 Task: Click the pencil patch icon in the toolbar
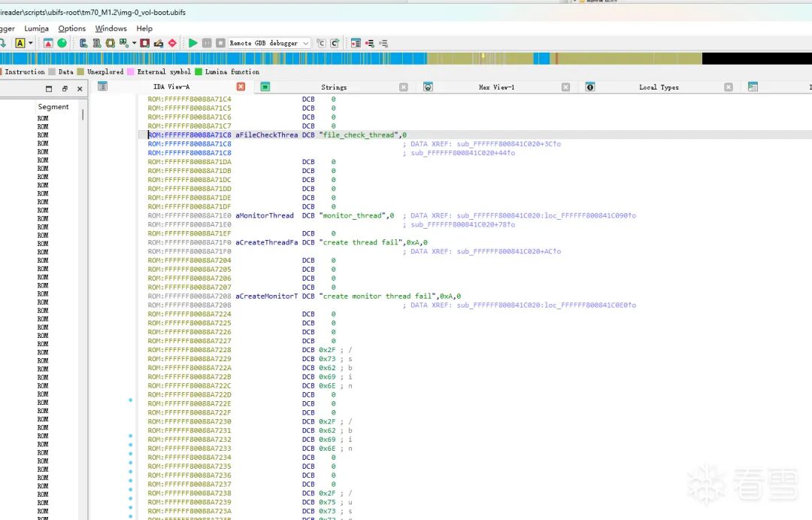click(159, 43)
